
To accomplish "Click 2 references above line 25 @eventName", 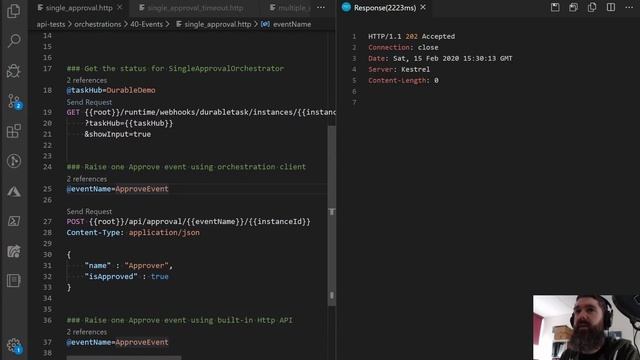I will click(87, 179).
